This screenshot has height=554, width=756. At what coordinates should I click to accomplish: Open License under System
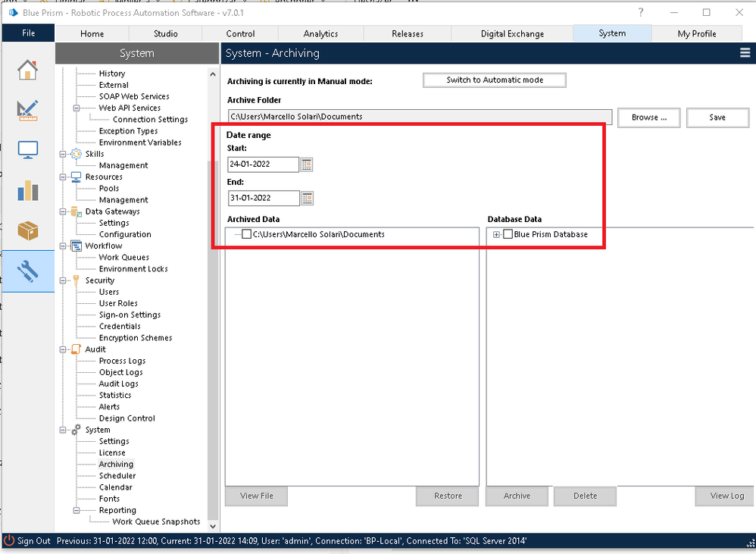tap(112, 452)
